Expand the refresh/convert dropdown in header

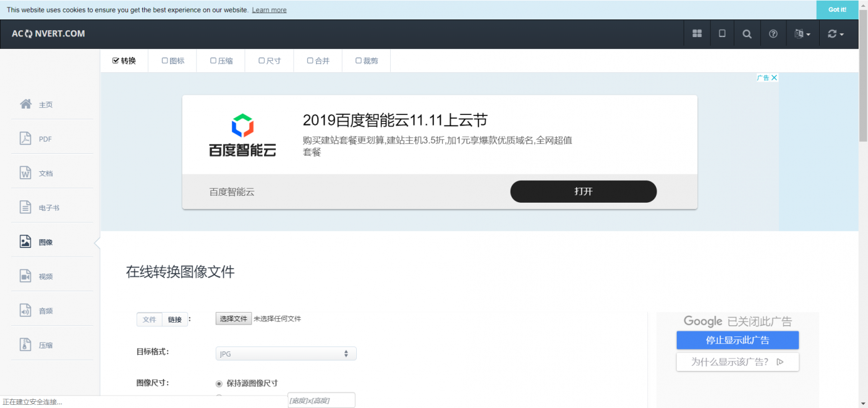[836, 34]
